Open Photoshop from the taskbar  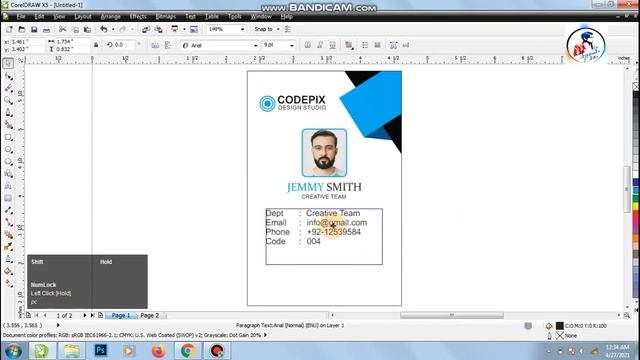[x=100, y=351]
